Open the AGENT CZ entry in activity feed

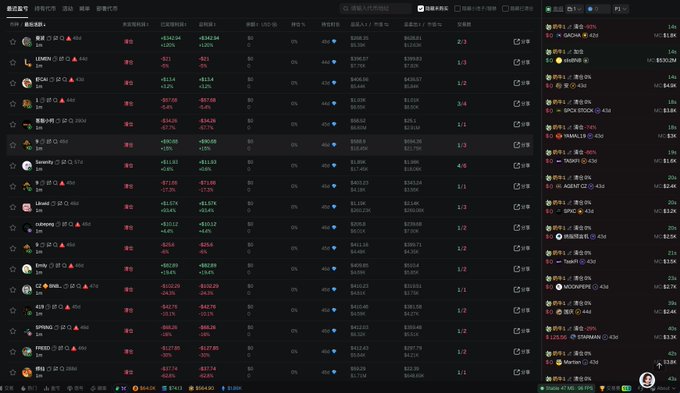(611, 182)
